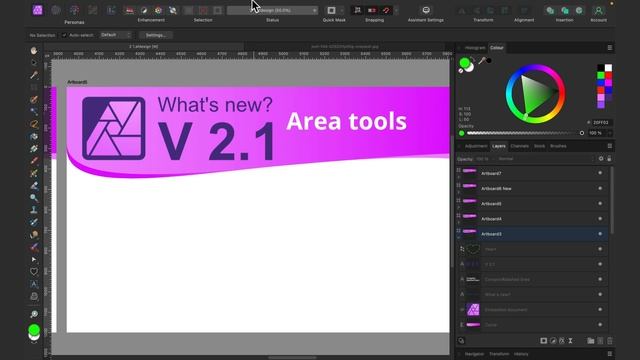Click the Colour panel Opacity slider

pos(524,133)
